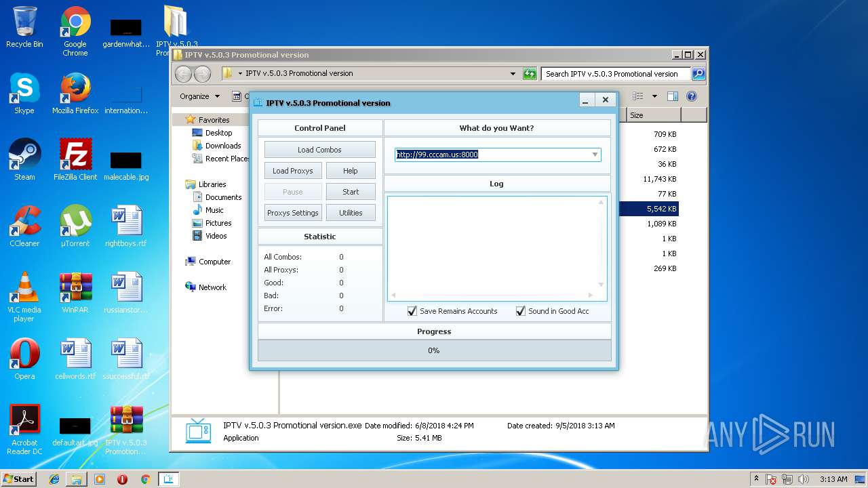Click the Size column header
Viewport: 868px width, 488px height.
point(654,115)
